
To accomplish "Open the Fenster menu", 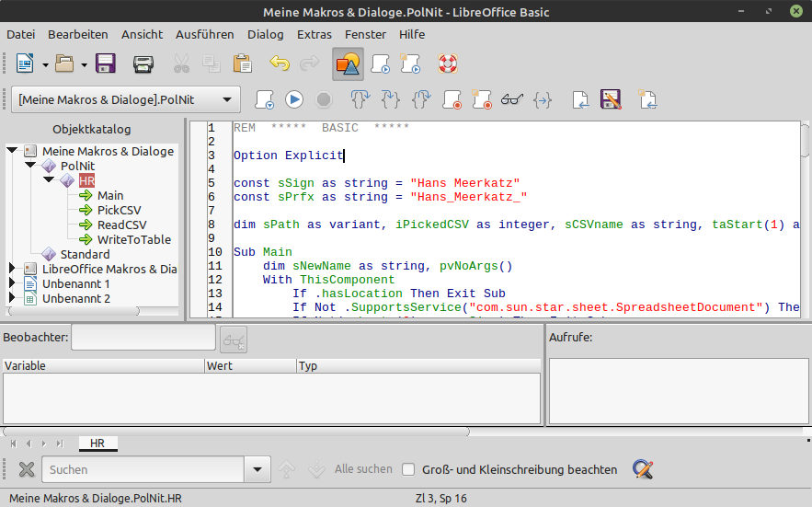I will click(365, 35).
